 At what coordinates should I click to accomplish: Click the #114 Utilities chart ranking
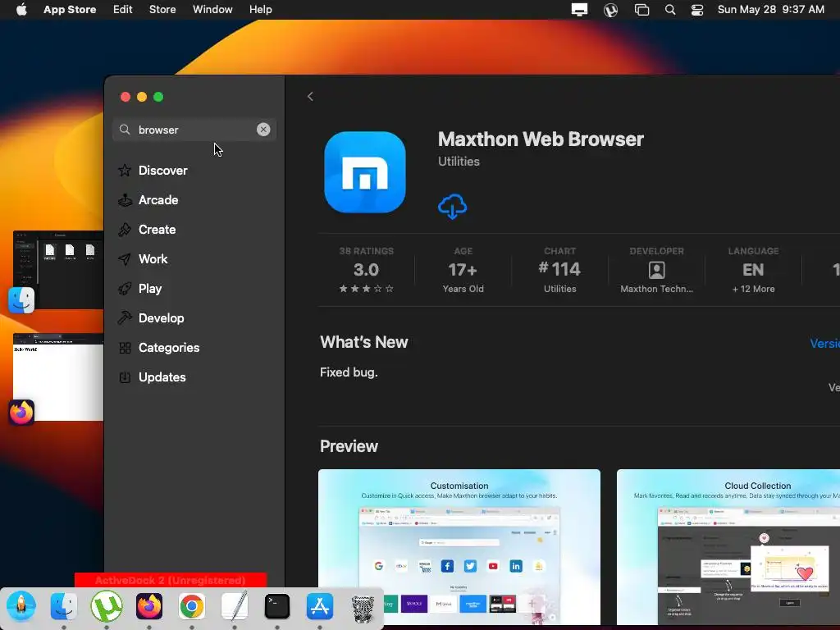(559, 270)
